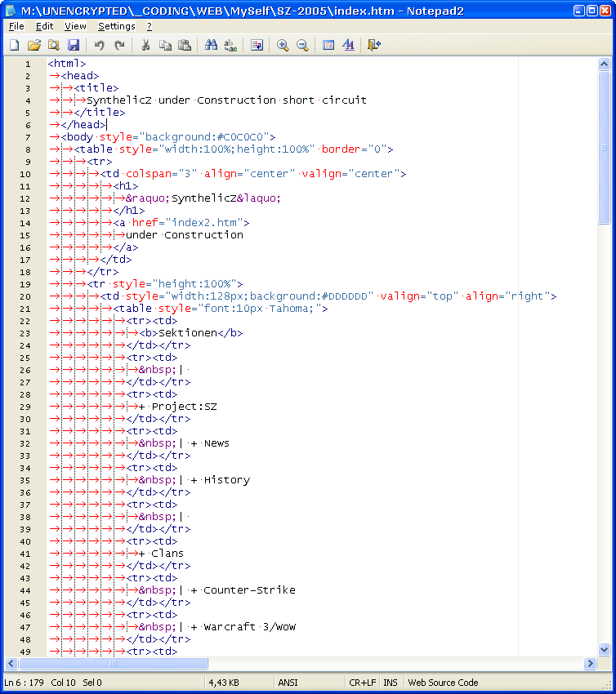Click the status bar resize grip
Image resolution: width=616 pixels, height=694 pixels.
(608, 685)
